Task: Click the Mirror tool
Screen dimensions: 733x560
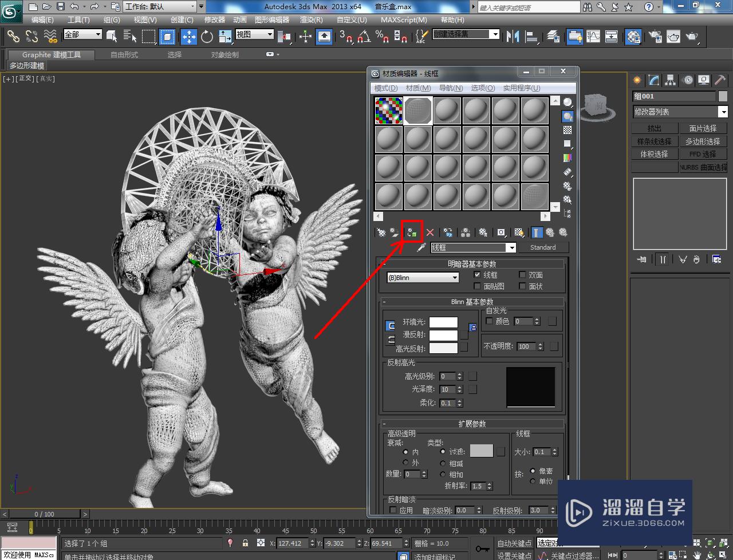Action: click(x=513, y=37)
